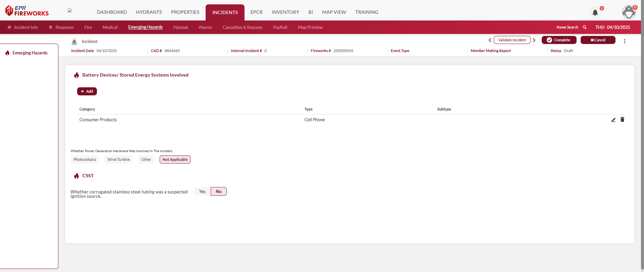This screenshot has width=644, height=272.
Task: Advance with the right chevron arrow
Action: click(x=534, y=40)
